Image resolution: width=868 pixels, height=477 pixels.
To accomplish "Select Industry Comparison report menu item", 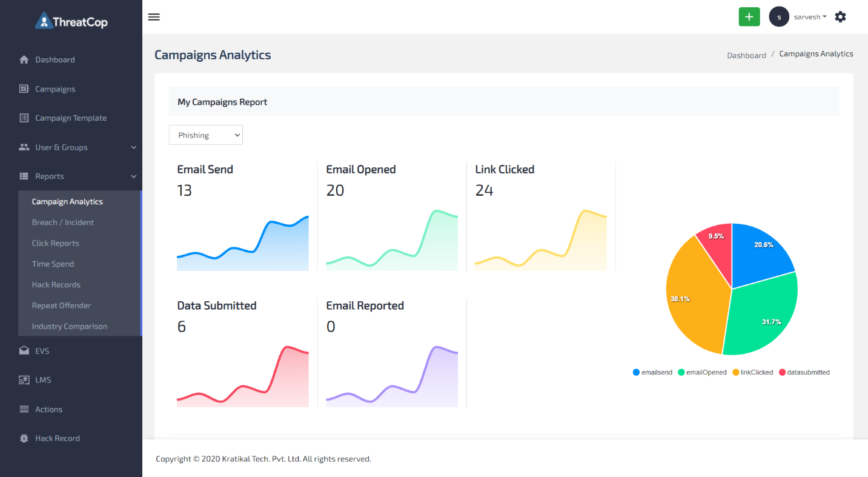I will coord(70,326).
